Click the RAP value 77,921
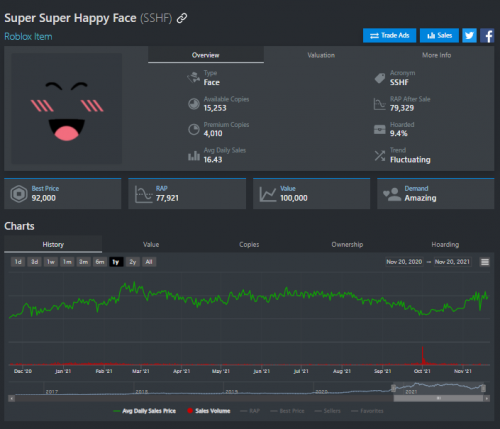 [167, 198]
